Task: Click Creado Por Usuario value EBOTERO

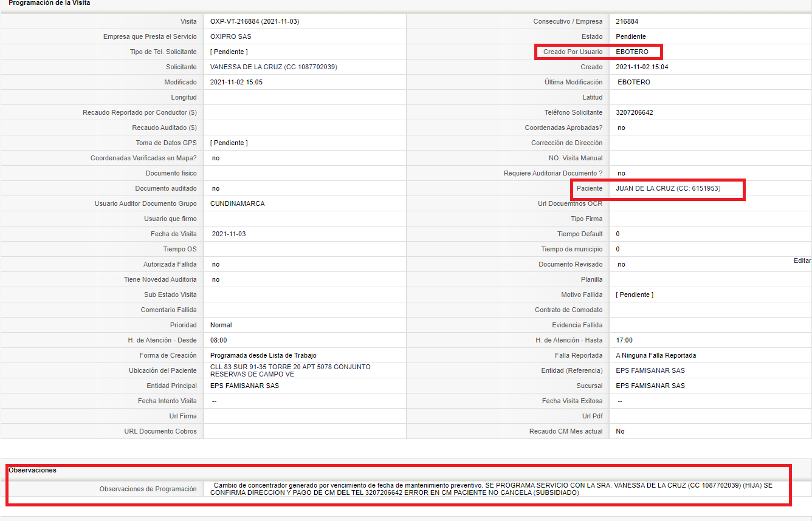Action: 632,52
